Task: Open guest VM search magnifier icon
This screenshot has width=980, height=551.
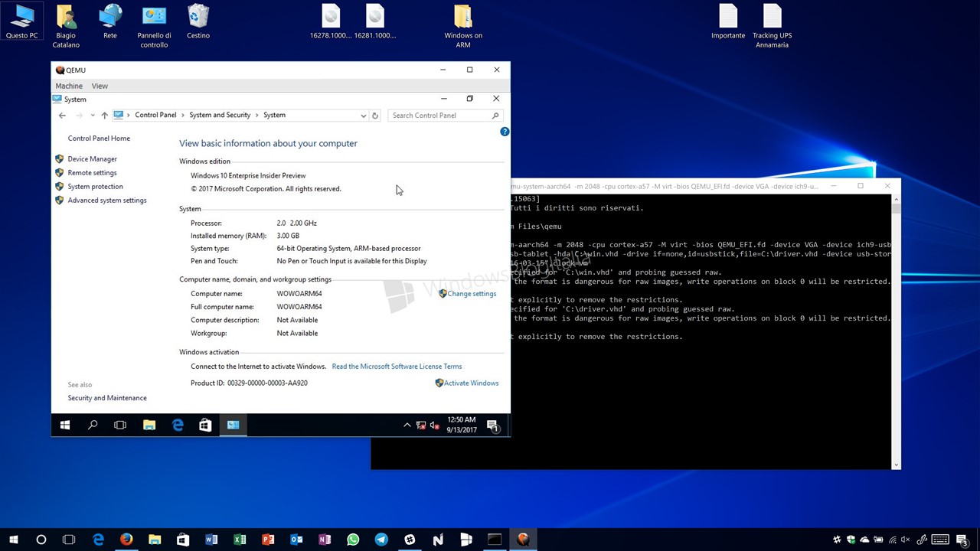Action: click(93, 425)
